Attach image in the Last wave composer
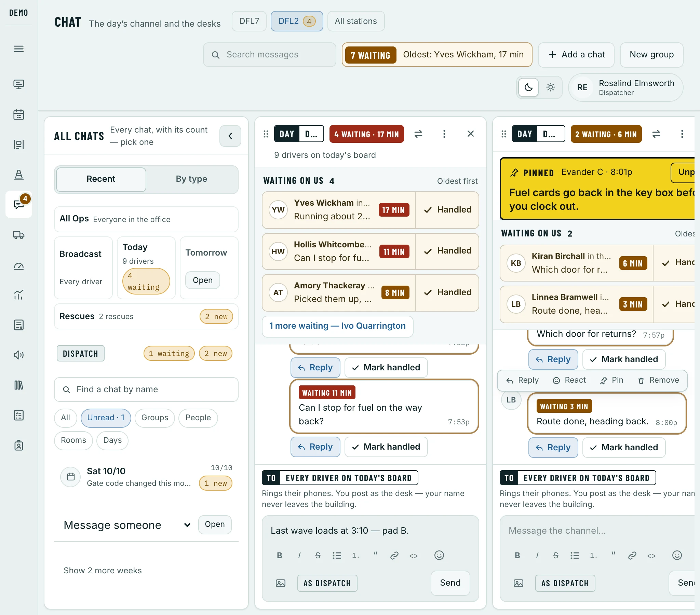The height and width of the screenshot is (615, 700). (281, 583)
